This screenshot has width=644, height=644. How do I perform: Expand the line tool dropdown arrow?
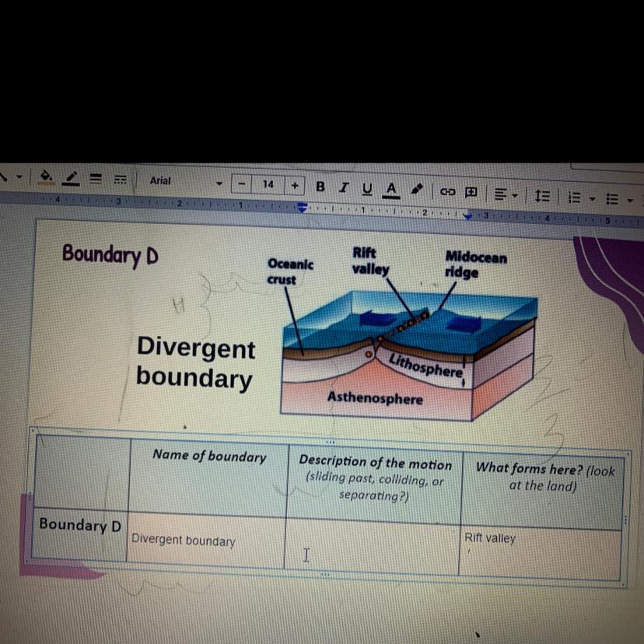(x=19, y=177)
